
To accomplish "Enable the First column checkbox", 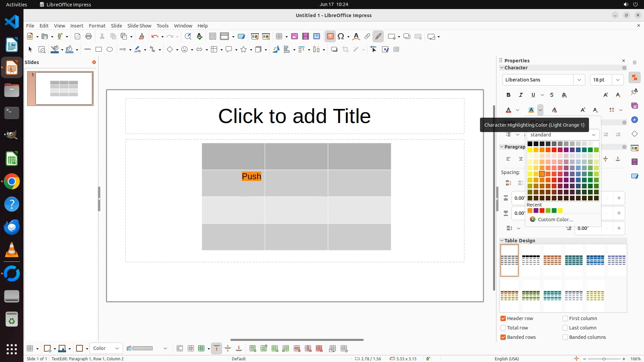I will tap(565, 318).
